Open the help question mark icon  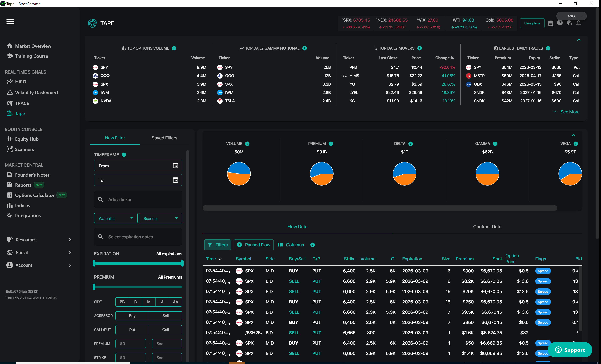[x=560, y=23]
